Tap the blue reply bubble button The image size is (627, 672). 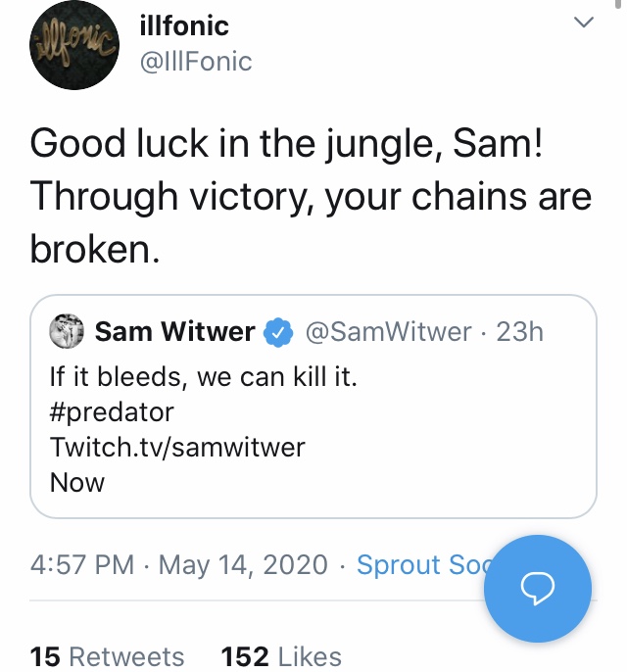pyautogui.click(x=538, y=586)
